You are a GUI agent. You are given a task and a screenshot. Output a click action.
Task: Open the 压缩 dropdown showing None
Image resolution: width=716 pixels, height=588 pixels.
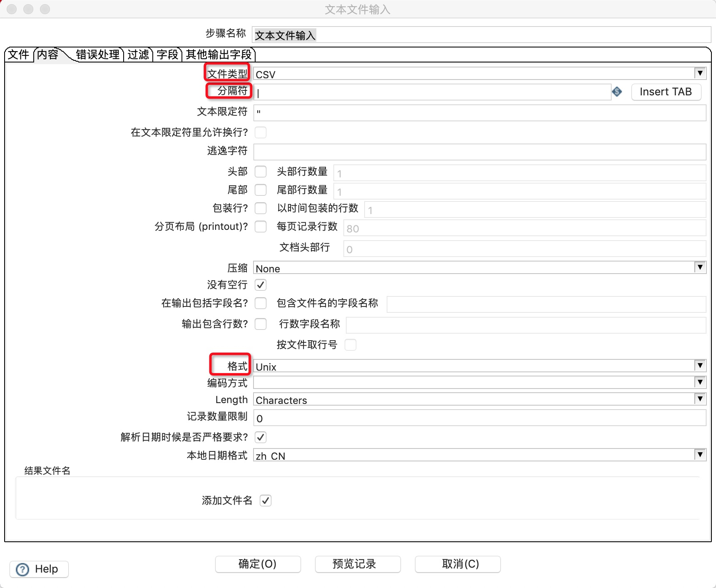pyautogui.click(x=701, y=268)
